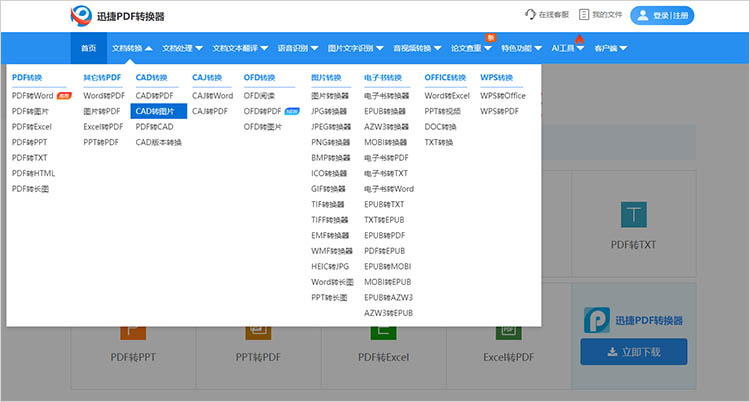
Task: Choose Word转长图 menu entry
Action: (x=332, y=282)
